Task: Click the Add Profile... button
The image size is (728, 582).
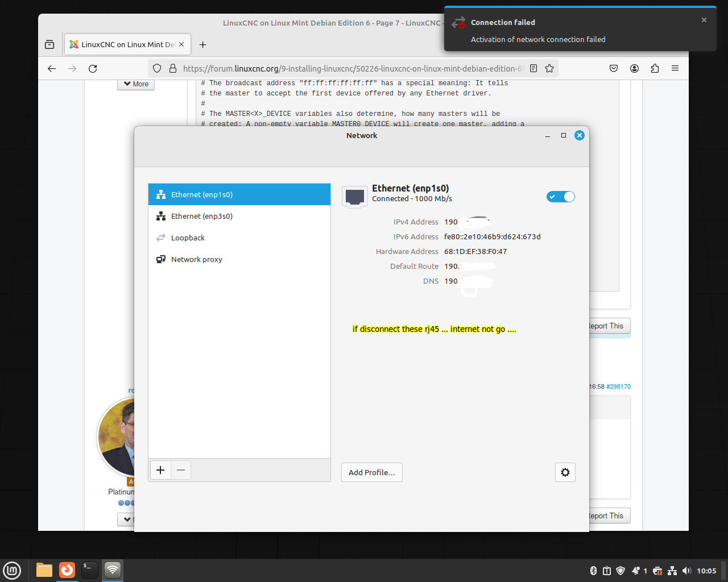Action: [x=372, y=472]
